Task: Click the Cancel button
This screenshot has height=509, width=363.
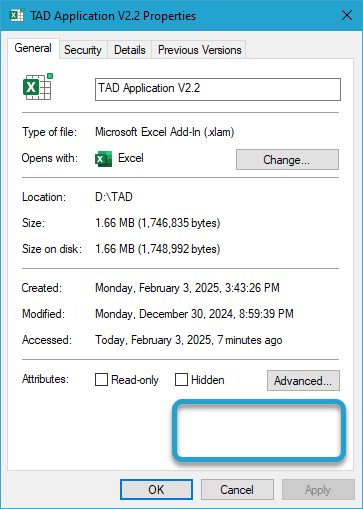Action: pos(237,490)
